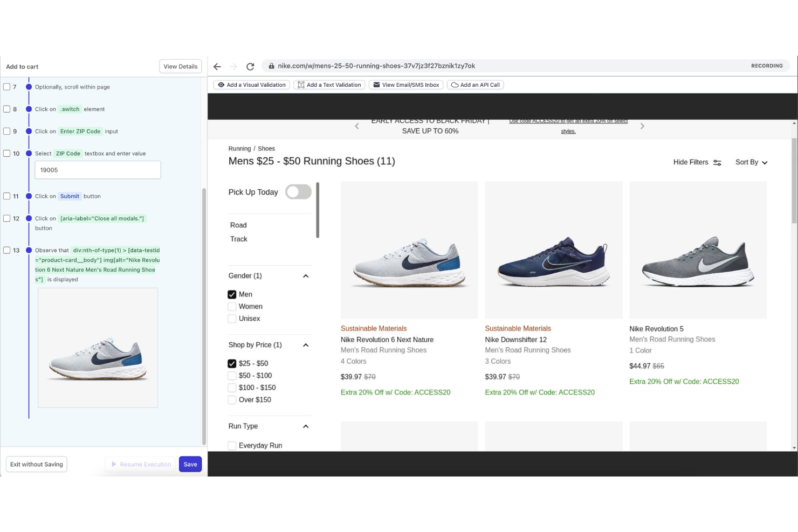Click Add a Visual Validation
This screenshot has width=798, height=532.
pos(252,85)
